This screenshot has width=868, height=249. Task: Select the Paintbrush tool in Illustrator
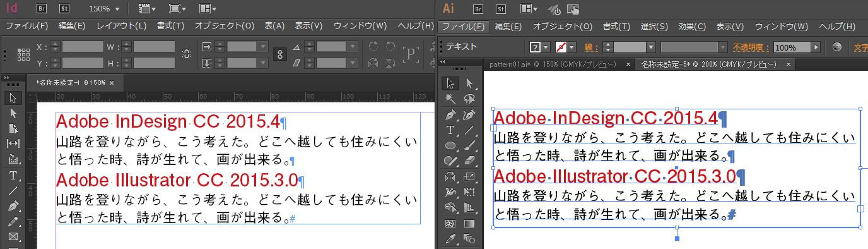pyautogui.click(x=469, y=145)
